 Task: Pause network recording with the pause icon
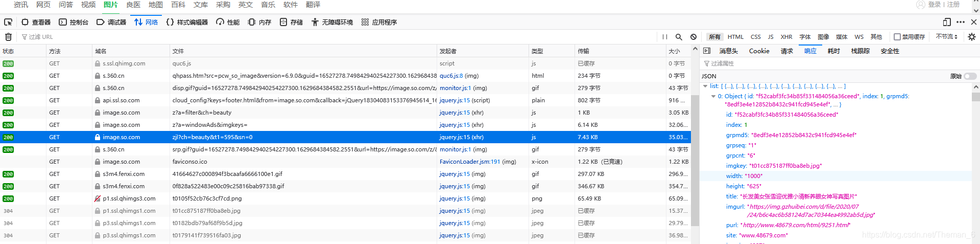pyautogui.click(x=664, y=37)
